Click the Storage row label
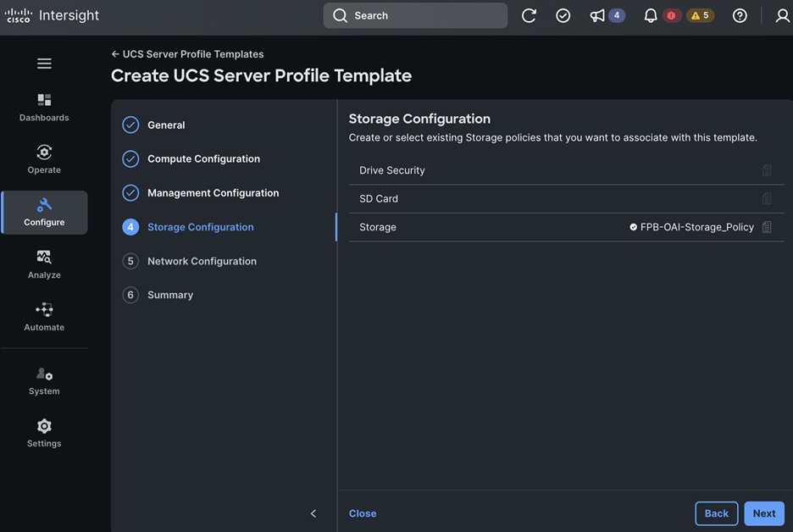Screen dimensions: 793x532 pyautogui.click(x=377, y=227)
